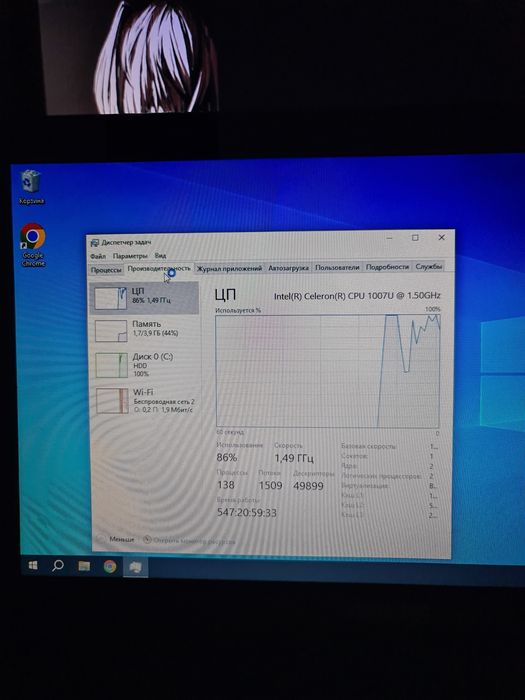
Task: Click the Intel(R) Celeron(R) CPU 1007U label
Action: pyautogui.click(x=357, y=296)
